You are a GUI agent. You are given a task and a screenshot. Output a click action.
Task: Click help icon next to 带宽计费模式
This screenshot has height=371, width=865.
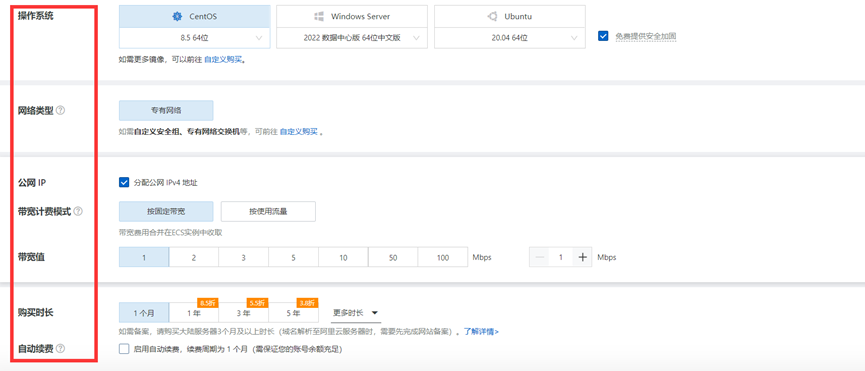click(78, 211)
